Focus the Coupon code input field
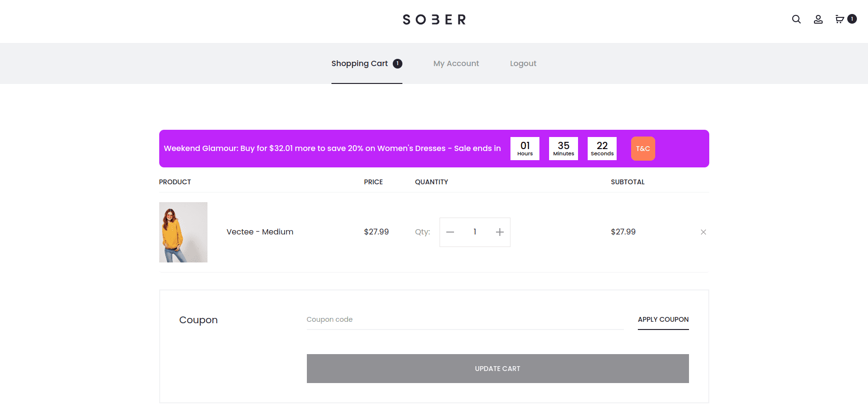Screen dimensions: 868x412 (x=465, y=319)
